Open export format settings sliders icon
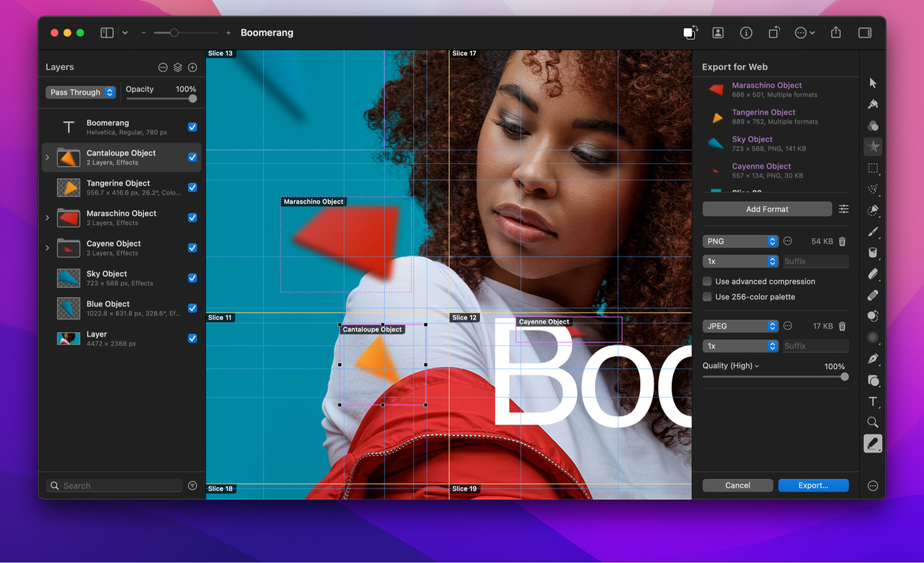Image resolution: width=924 pixels, height=563 pixels. point(843,209)
